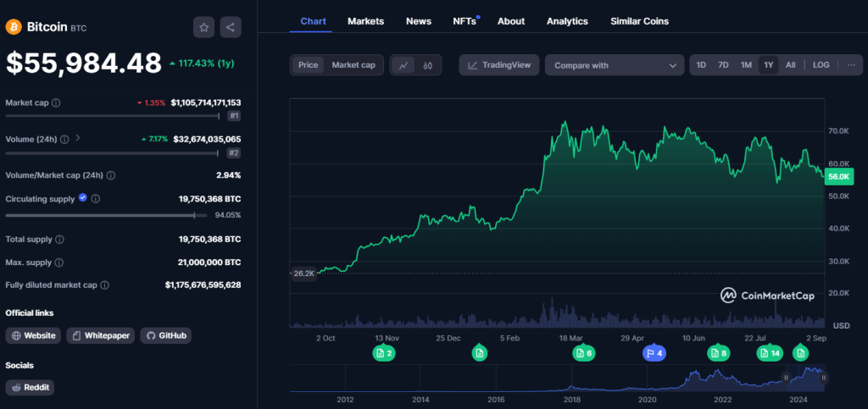Open the Markets tab
The image size is (868, 409).
[x=366, y=21]
